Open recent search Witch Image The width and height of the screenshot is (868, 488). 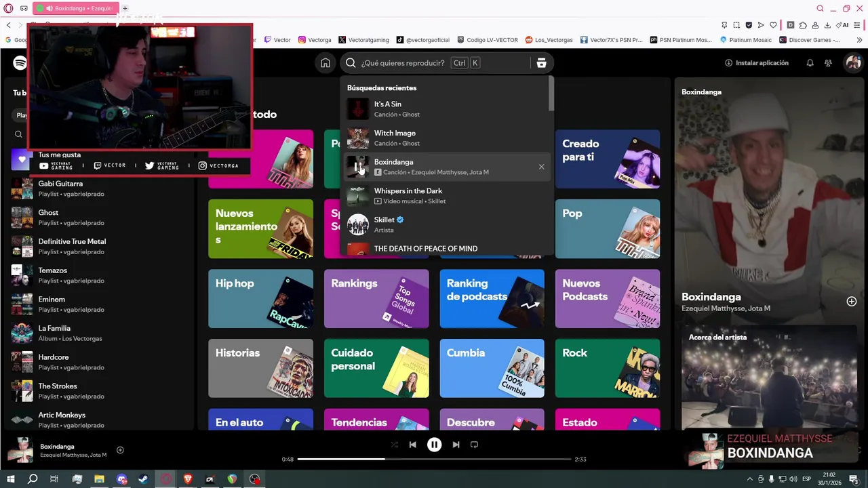(447, 138)
